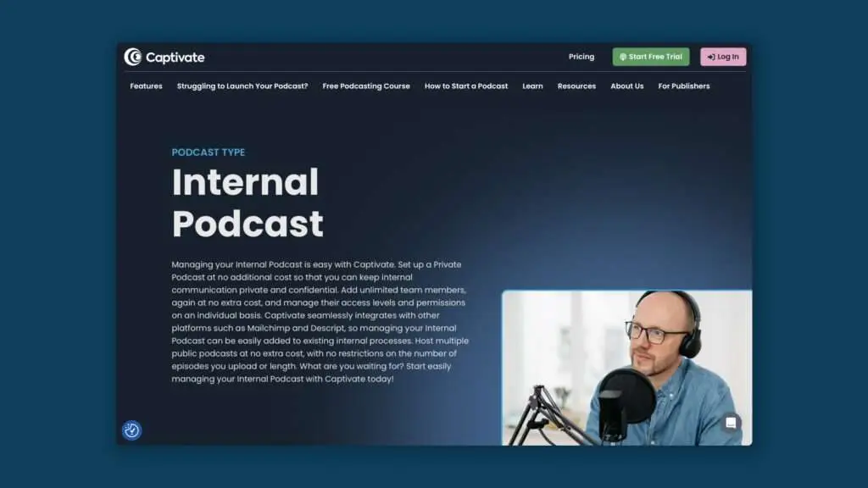Image resolution: width=868 pixels, height=488 pixels.
Task: Click the Captivate wordmark text
Action: [175, 58]
